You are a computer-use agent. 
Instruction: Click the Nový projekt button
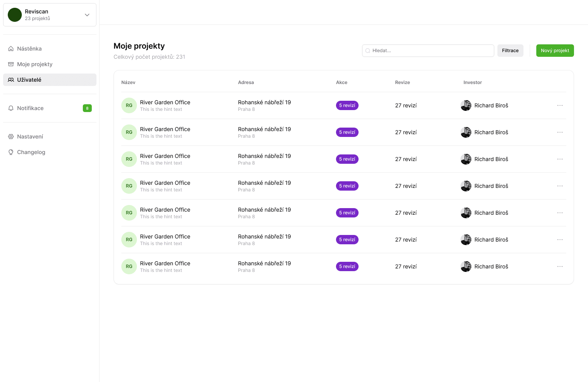[555, 51]
